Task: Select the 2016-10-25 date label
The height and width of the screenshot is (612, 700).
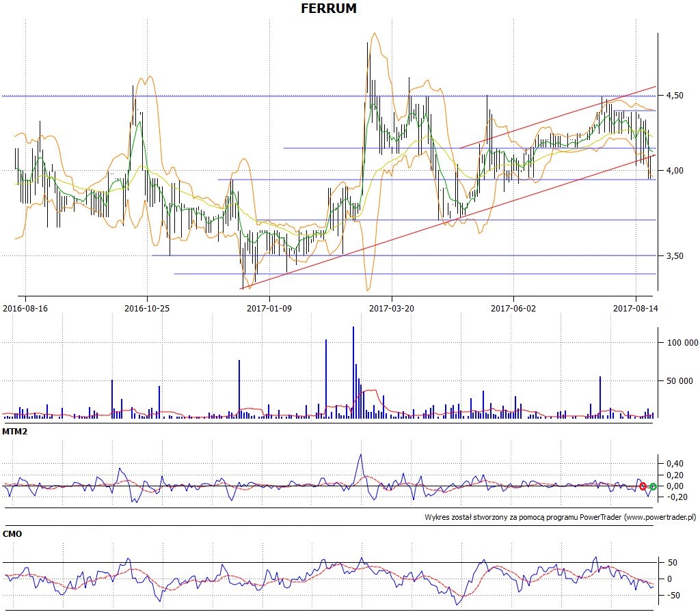Action: pyautogui.click(x=147, y=308)
